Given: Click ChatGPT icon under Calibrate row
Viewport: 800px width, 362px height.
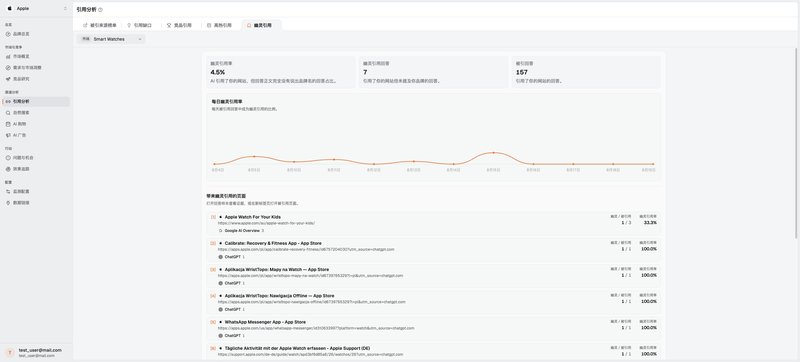Looking at the screenshot, I should tap(220, 257).
